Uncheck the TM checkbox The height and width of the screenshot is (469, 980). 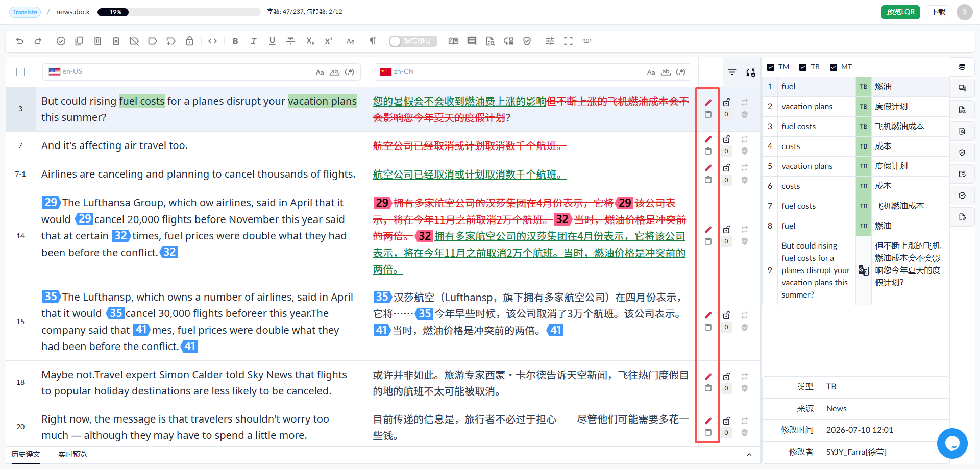point(771,67)
